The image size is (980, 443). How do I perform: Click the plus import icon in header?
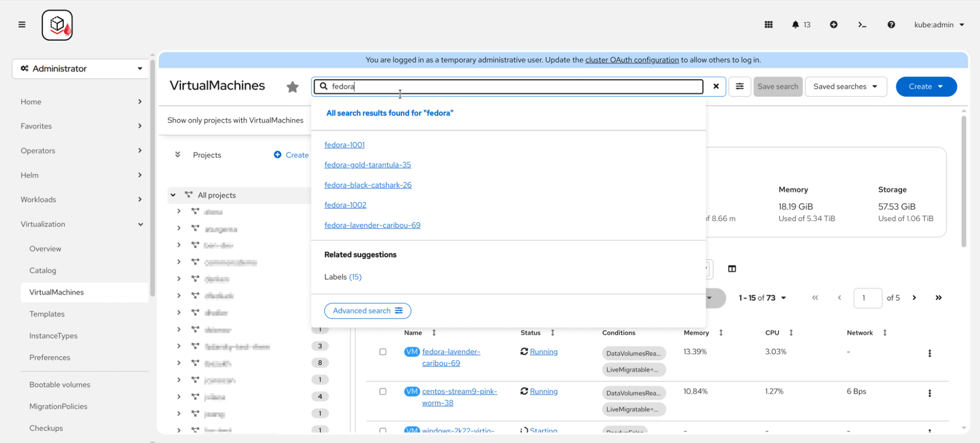[833, 25]
